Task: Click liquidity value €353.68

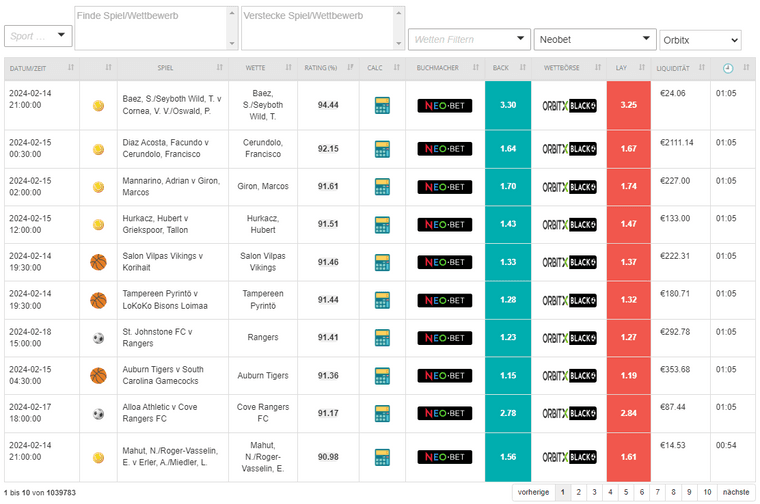Action: coord(675,369)
